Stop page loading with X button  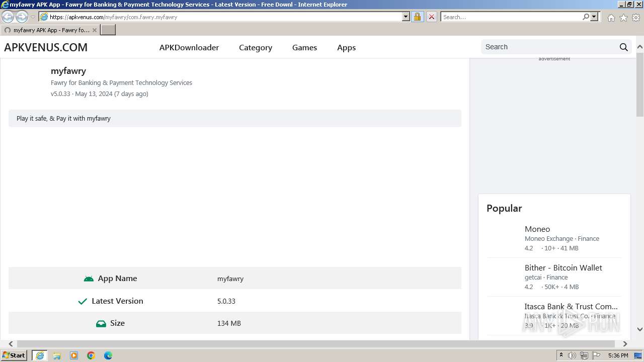coord(431,17)
